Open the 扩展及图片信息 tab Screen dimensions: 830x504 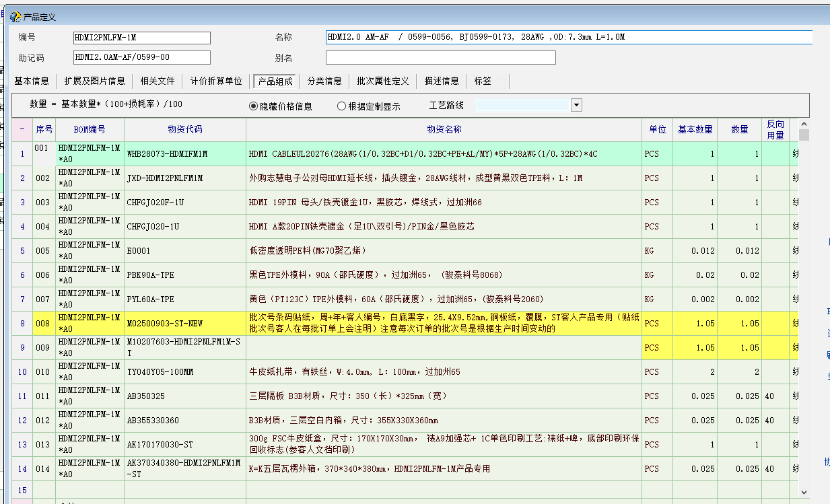(x=95, y=81)
